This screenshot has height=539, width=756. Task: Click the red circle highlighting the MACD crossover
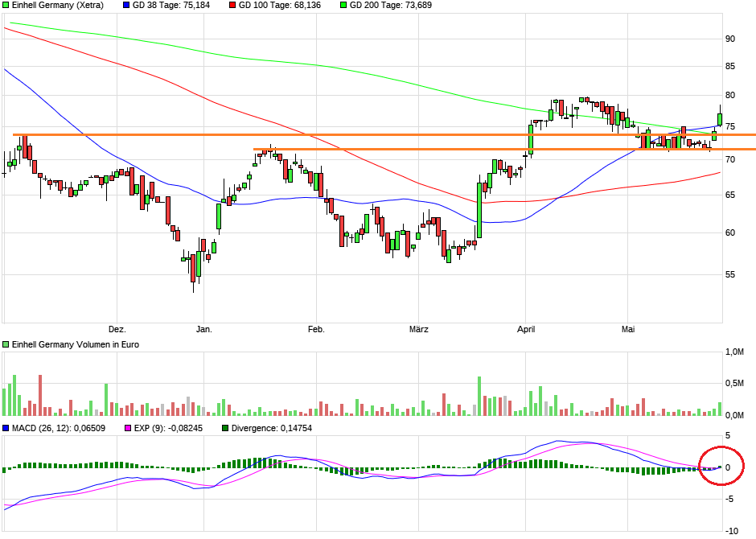(x=721, y=466)
